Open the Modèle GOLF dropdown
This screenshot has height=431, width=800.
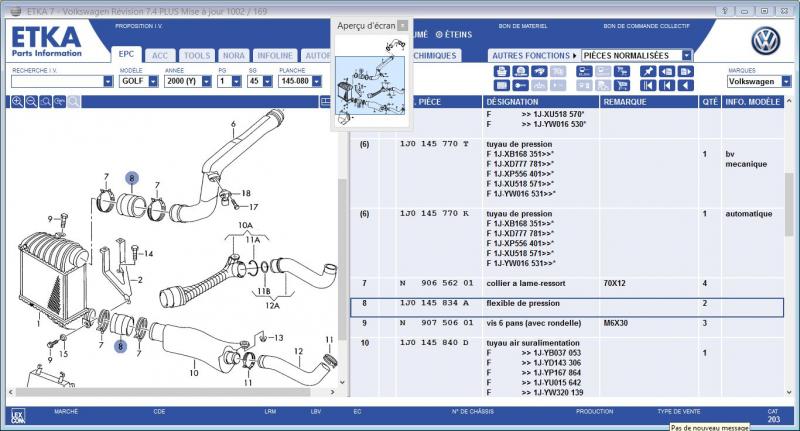(x=153, y=82)
